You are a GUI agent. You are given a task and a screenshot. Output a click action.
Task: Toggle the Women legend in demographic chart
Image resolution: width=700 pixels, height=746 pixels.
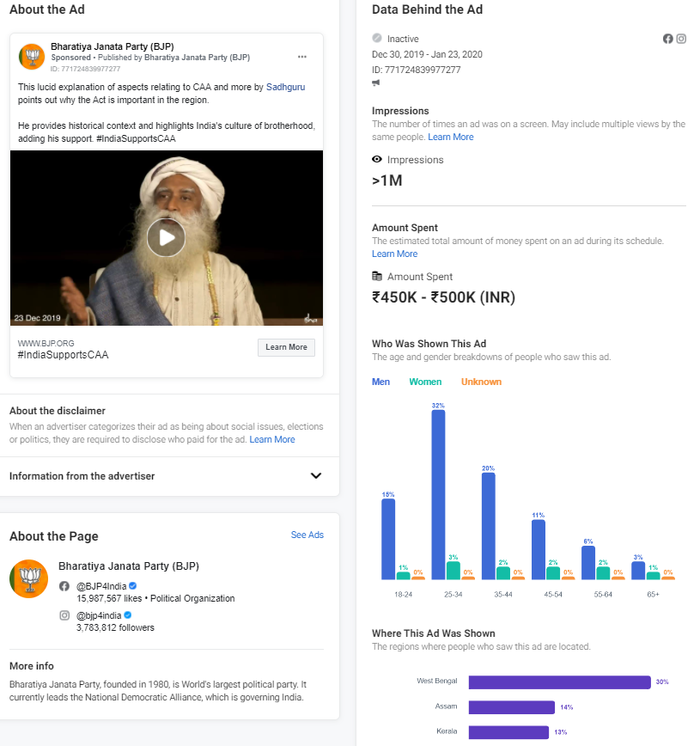[x=425, y=382]
